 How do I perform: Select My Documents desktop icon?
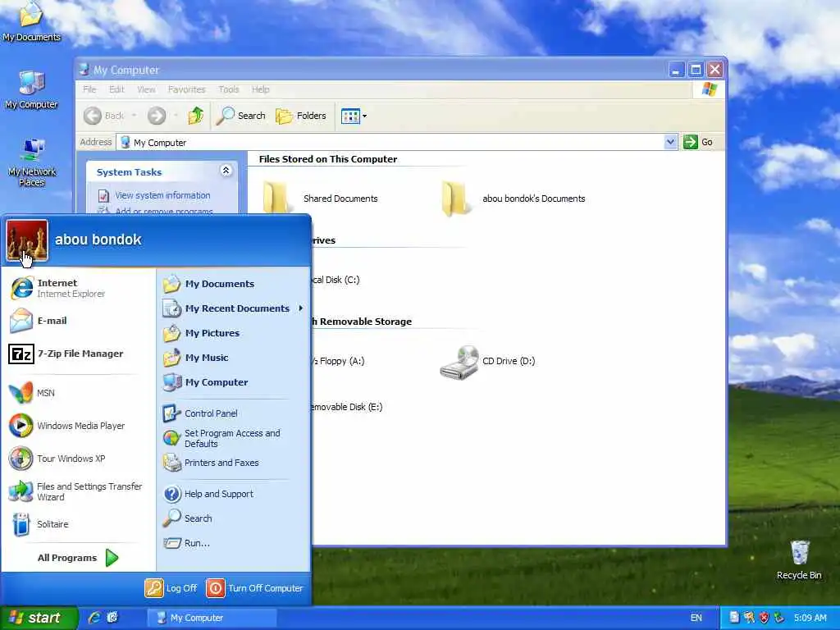31,21
